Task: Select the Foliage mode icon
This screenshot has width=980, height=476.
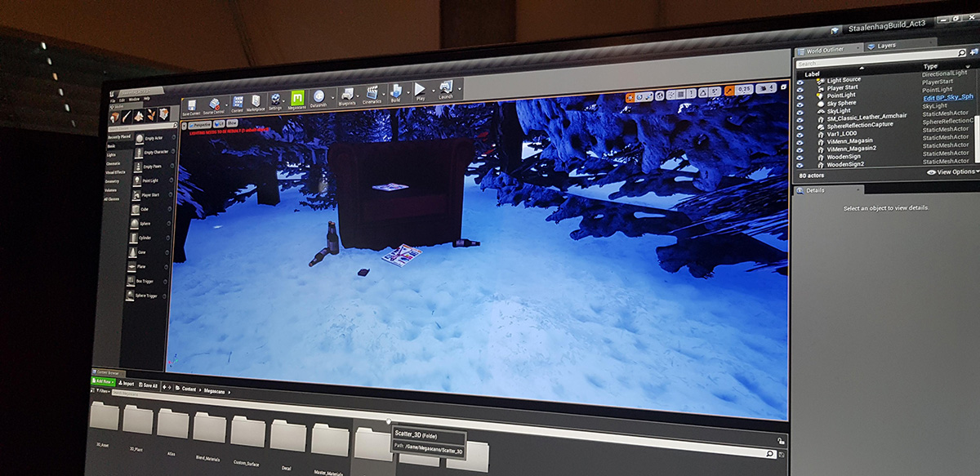Action: click(152, 114)
